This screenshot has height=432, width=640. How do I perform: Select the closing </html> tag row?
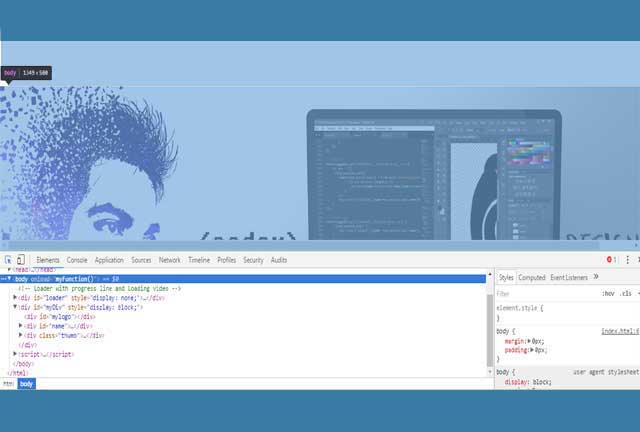click(x=18, y=373)
